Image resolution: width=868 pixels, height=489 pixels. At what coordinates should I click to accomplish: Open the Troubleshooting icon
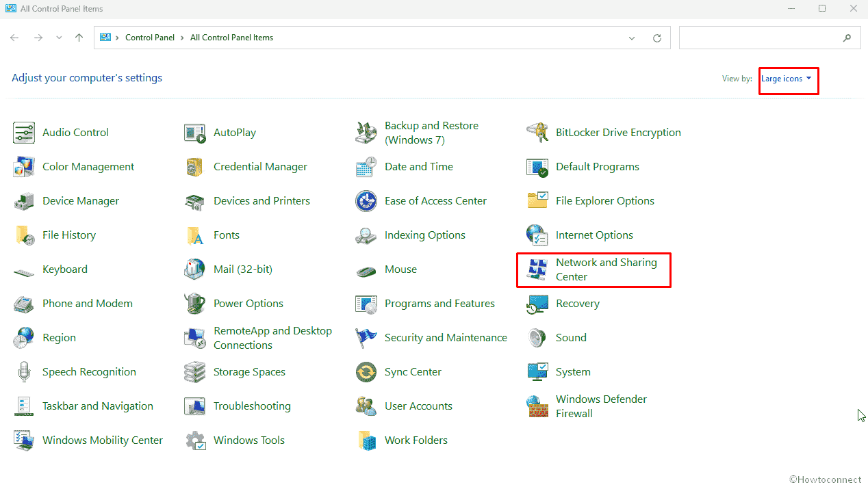195,406
